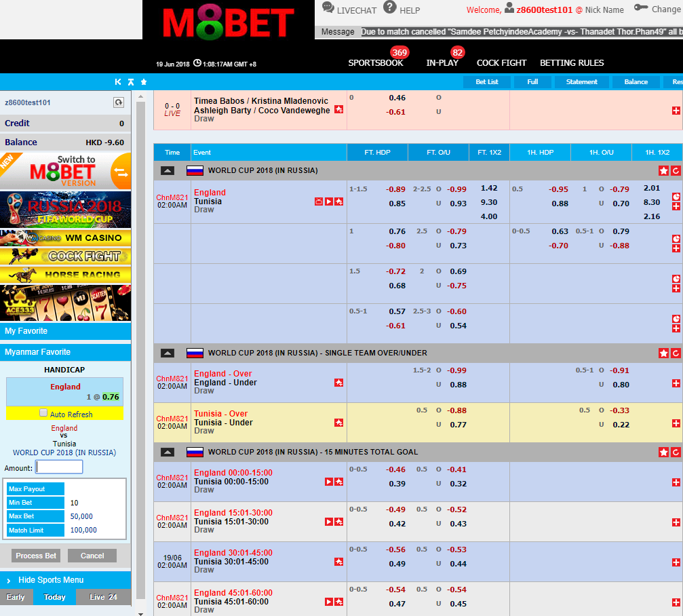Refresh account info next to z8600test101

click(119, 102)
